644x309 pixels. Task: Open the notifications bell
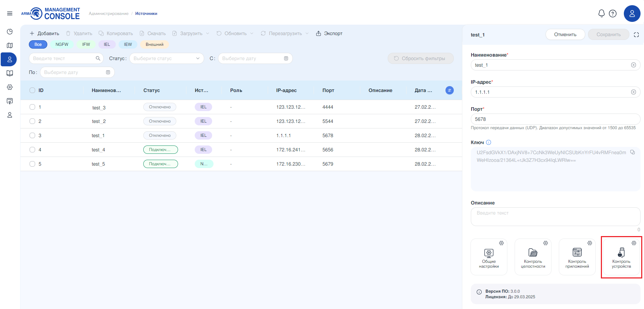coord(602,14)
